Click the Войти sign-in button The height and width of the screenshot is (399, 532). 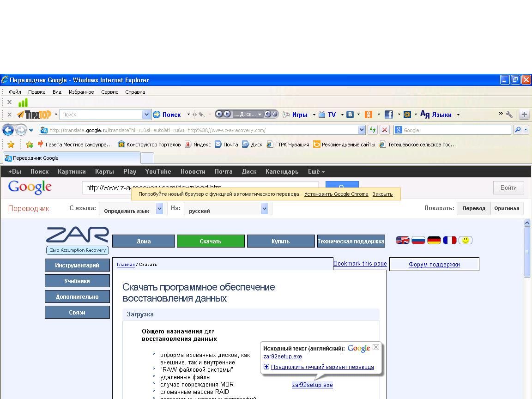(508, 187)
